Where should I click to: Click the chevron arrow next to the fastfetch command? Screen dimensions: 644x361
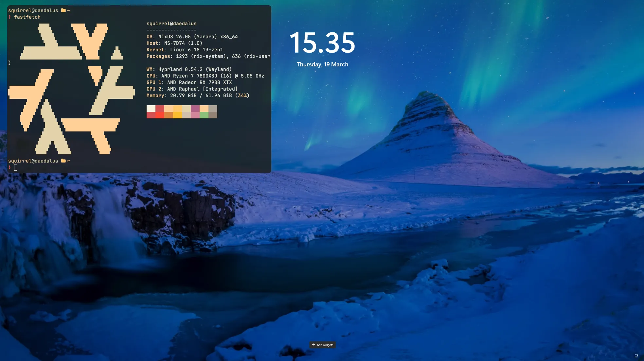click(9, 17)
